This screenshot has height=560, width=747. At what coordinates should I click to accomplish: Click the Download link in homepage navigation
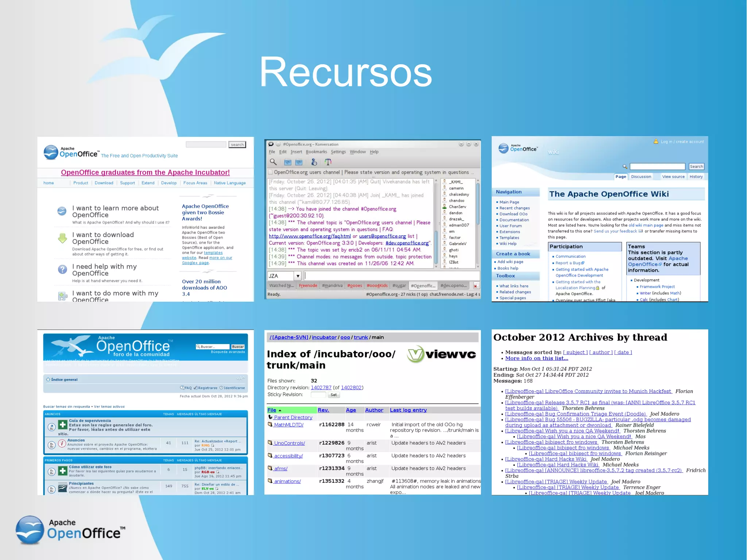[x=104, y=183]
